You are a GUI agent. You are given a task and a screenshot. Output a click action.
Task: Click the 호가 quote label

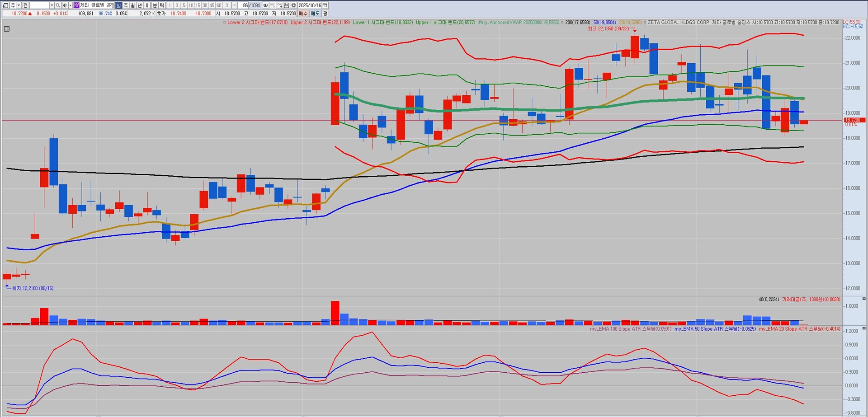161,14
